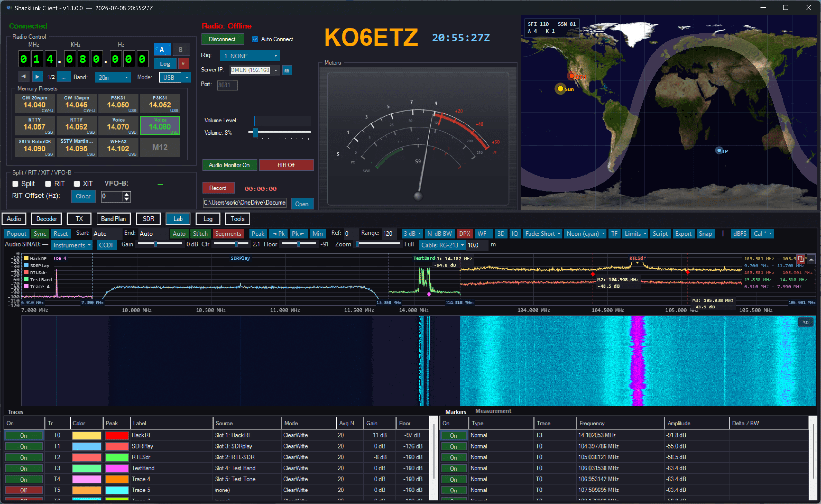Open the Mode dropdown showing USB
821x504 pixels.
click(175, 77)
